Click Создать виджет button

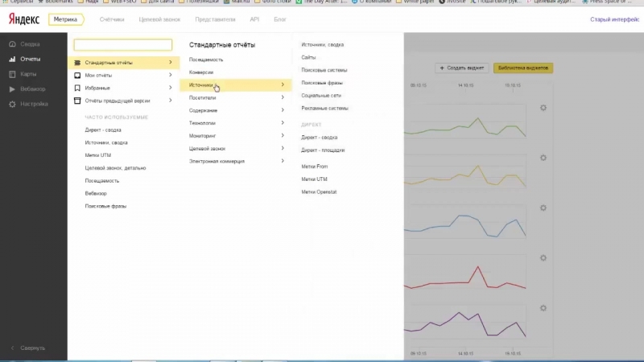coord(461,68)
